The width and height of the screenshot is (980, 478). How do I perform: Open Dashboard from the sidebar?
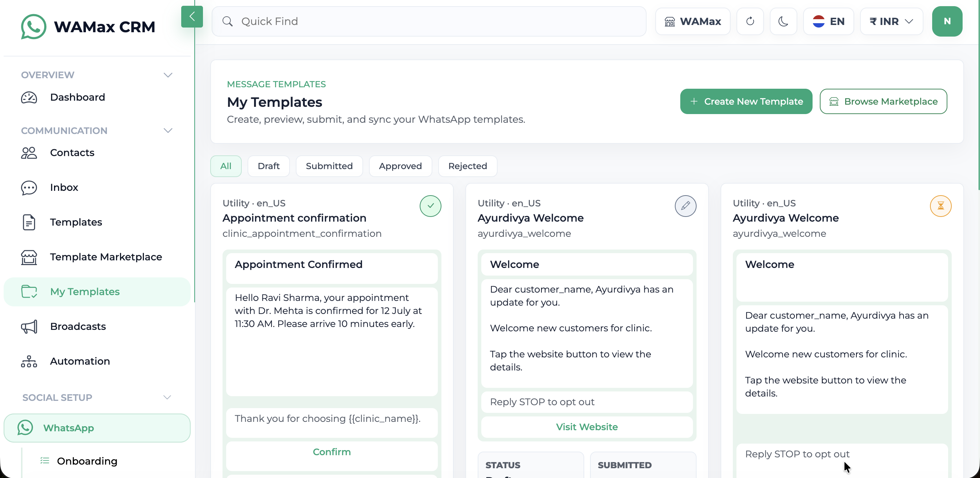point(97,97)
